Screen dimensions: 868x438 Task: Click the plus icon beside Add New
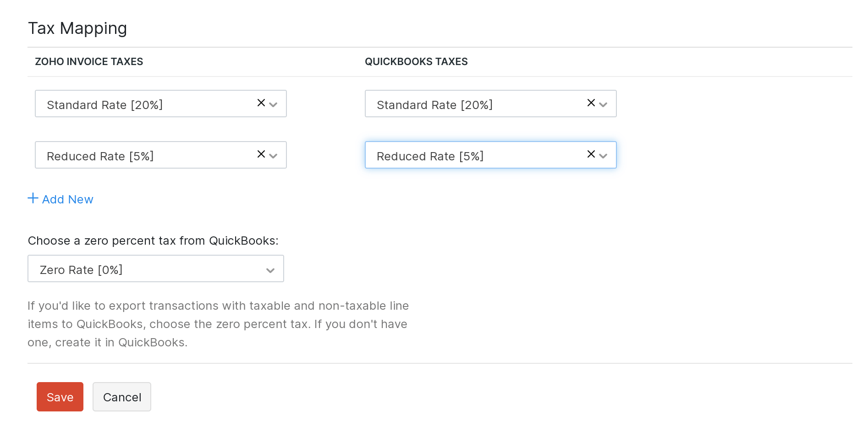click(33, 198)
